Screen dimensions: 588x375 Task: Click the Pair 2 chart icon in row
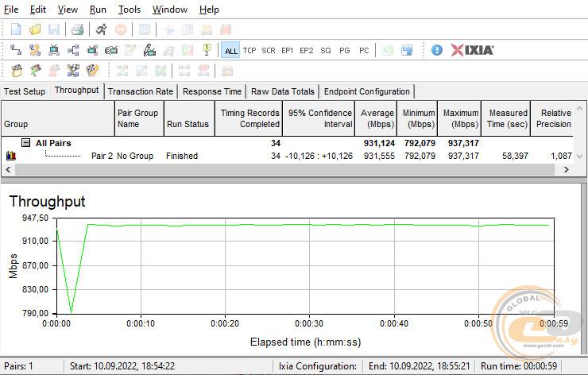pos(10,157)
